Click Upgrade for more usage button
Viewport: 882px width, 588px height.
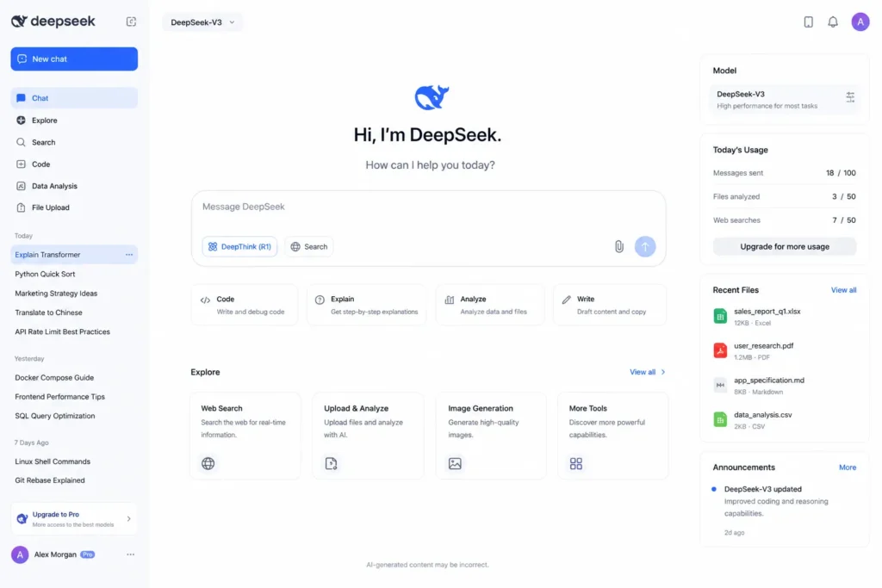[785, 246]
